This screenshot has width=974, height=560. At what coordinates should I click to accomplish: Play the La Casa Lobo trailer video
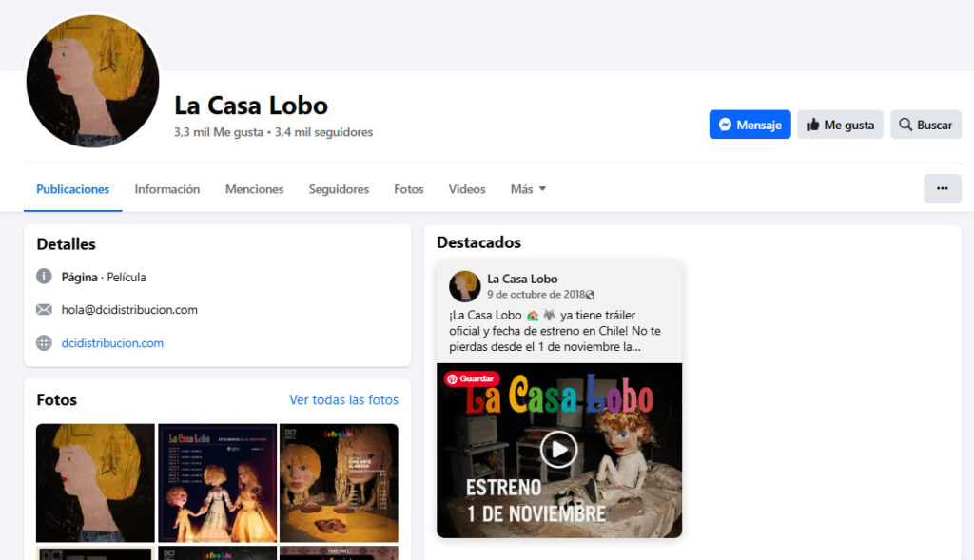558,449
